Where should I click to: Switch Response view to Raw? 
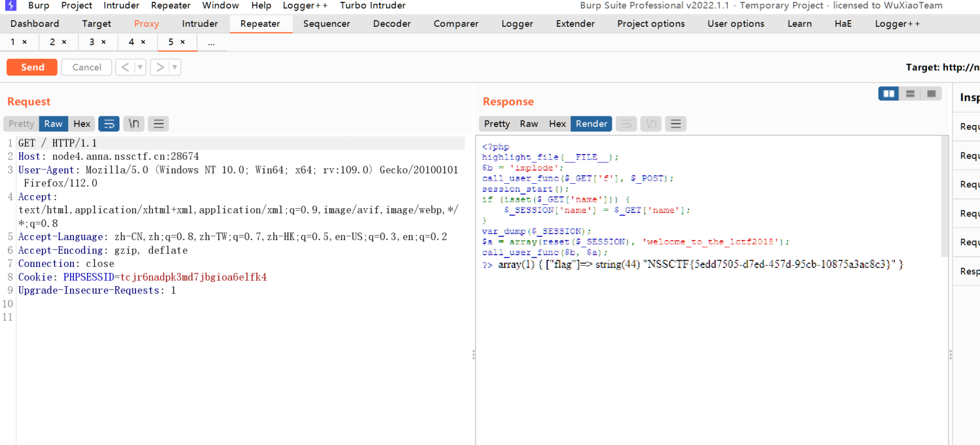click(529, 124)
